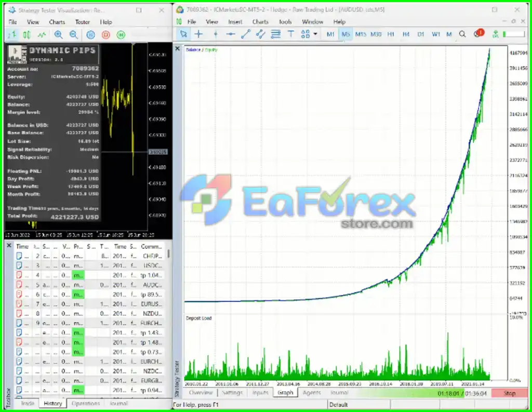Viewport: 532px width, 412px height.
Task: Select history row with comment EURUS
Action: pyautogui.click(x=90, y=304)
